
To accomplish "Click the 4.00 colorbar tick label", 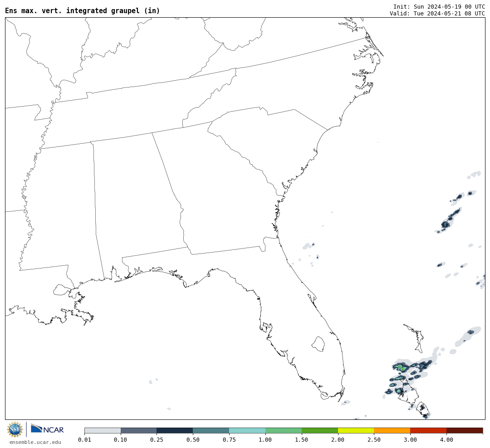I will 446,439.
